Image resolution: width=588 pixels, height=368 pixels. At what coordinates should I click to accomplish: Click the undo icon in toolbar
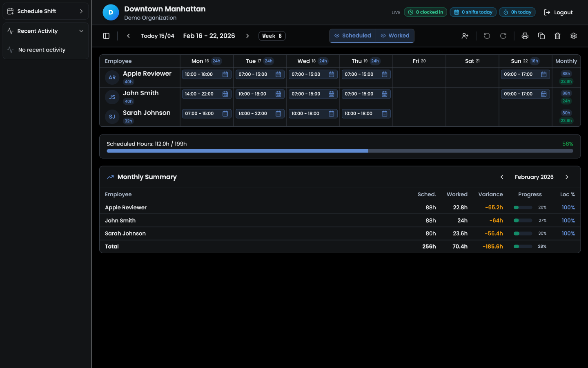pos(487,36)
